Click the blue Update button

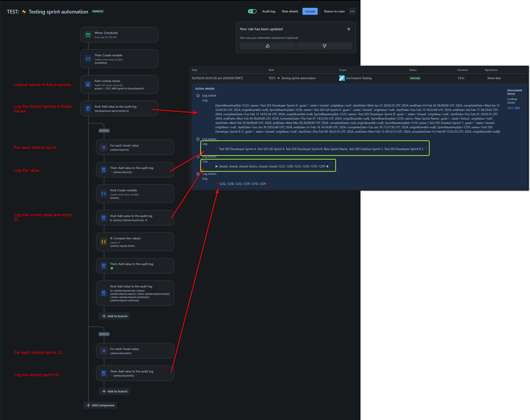click(310, 11)
